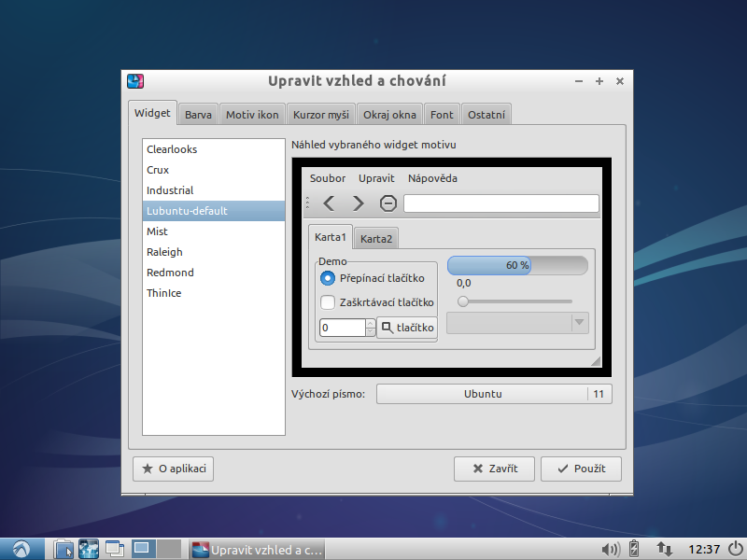Open the Soubor menu in the preview

pos(328,178)
